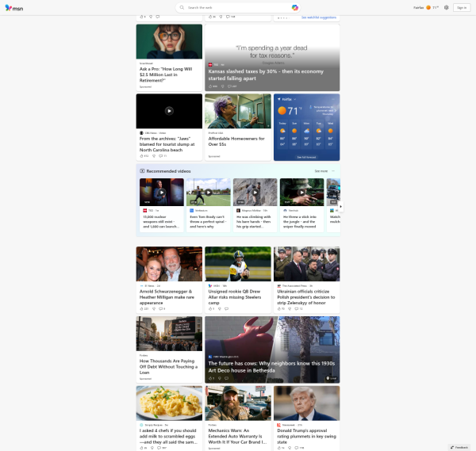Dislike the Arnold Schwarzenegger article
Screen dimensions: 476x451
click(x=154, y=309)
